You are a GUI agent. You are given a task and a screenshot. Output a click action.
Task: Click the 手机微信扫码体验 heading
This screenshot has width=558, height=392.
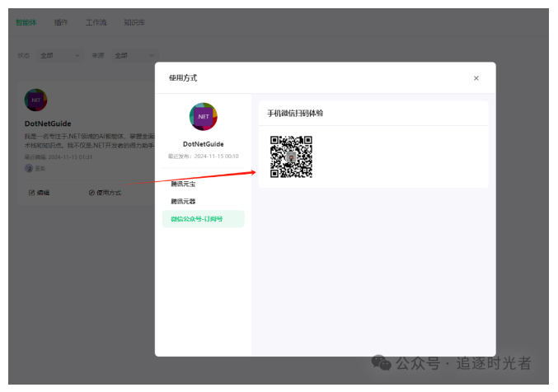click(295, 113)
